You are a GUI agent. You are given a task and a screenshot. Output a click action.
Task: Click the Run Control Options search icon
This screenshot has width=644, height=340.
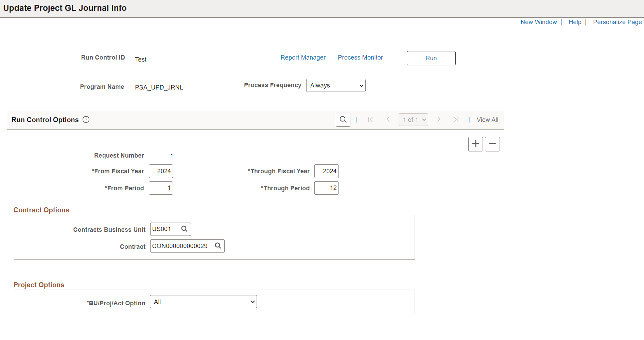pyautogui.click(x=343, y=120)
